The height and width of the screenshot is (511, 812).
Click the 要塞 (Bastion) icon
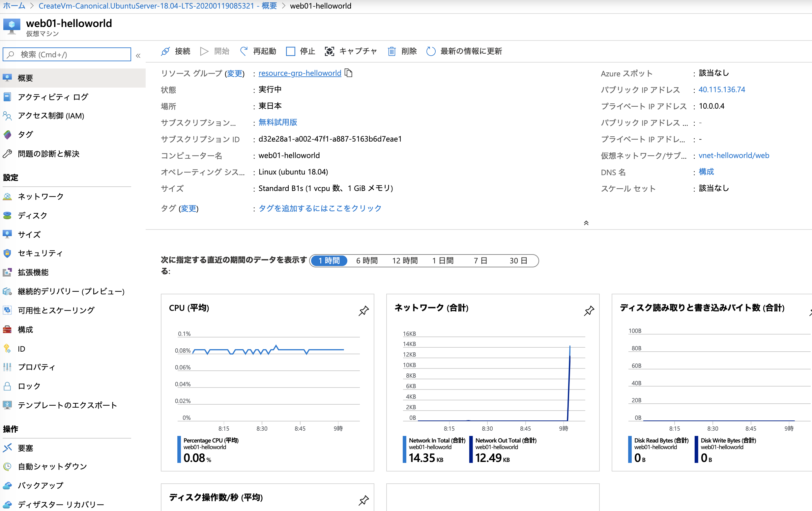[x=7, y=448]
